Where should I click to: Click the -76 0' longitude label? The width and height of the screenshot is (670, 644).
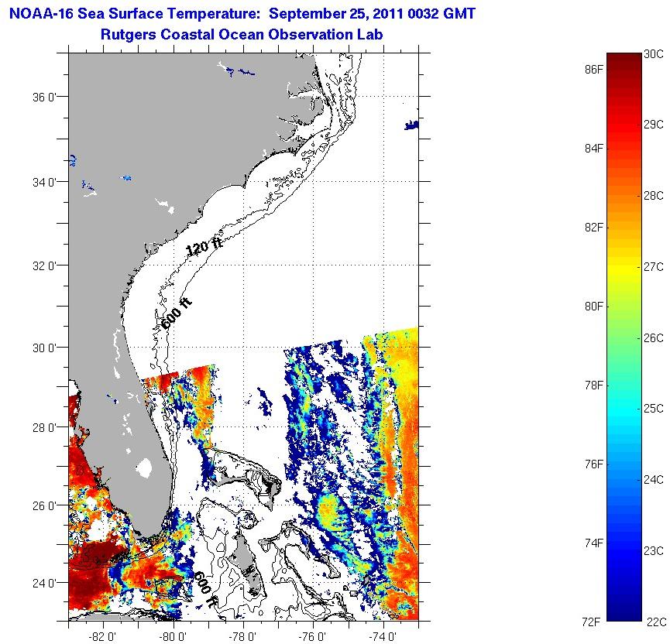click(313, 637)
